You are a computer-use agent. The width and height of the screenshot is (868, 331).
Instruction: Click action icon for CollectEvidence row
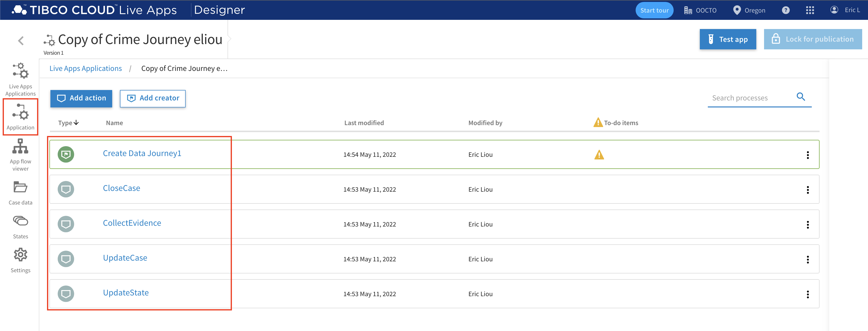click(66, 224)
